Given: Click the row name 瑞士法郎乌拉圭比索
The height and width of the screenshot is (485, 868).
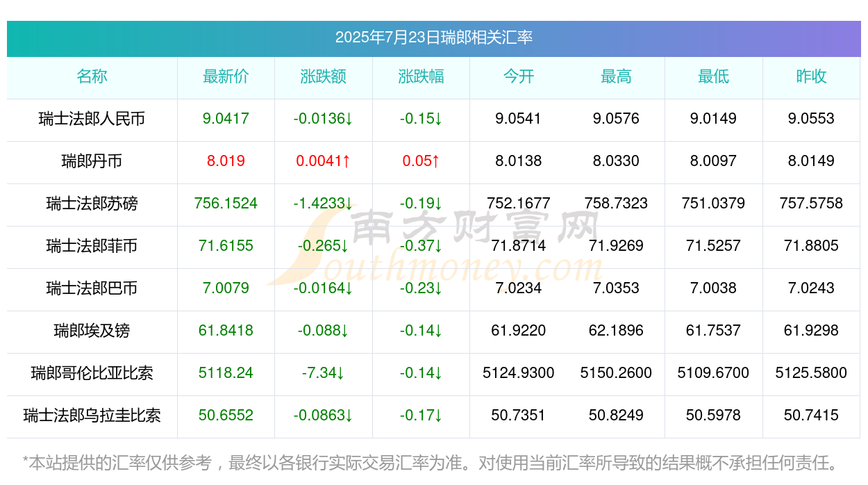Looking at the screenshot, I should pos(92,416).
